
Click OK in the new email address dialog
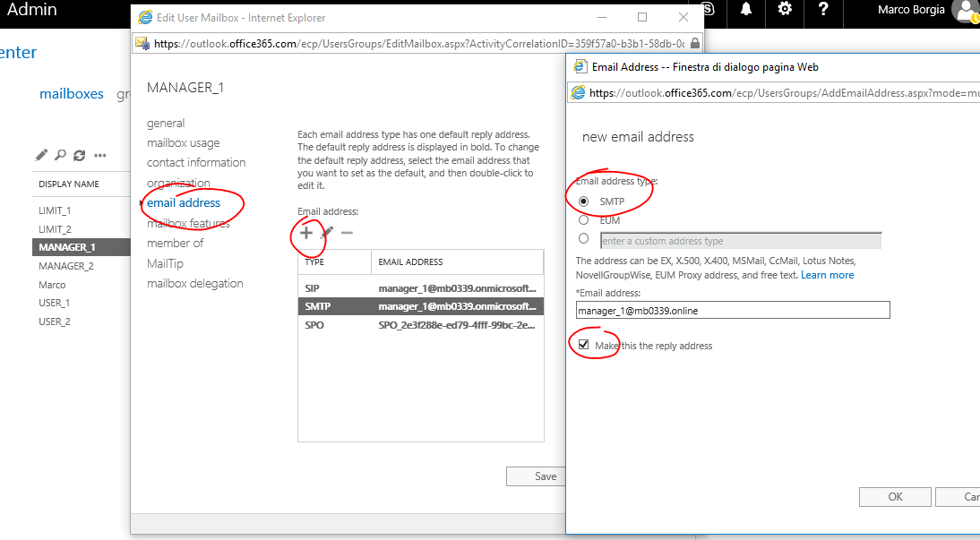tap(895, 497)
